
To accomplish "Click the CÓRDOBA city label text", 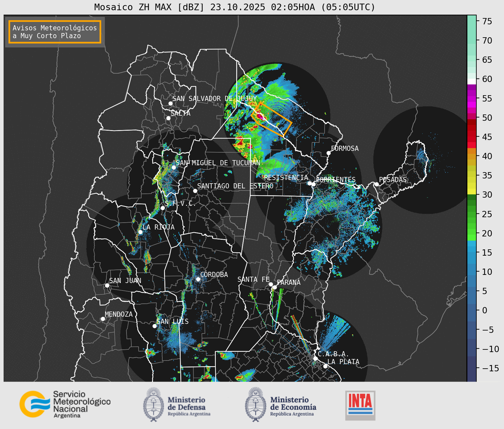I will (x=214, y=275).
